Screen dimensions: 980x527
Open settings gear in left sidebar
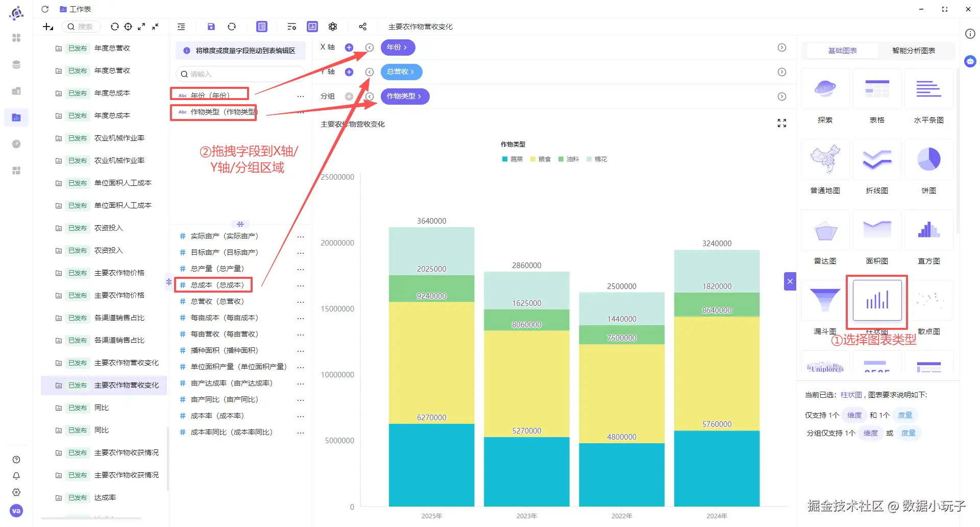[16, 492]
